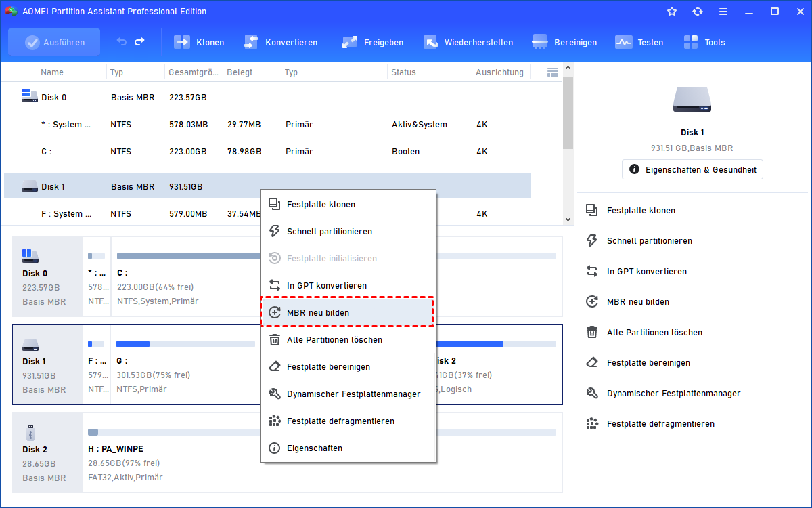Click the Belegt column header
Viewport: 812px width, 508px height.
[240, 72]
